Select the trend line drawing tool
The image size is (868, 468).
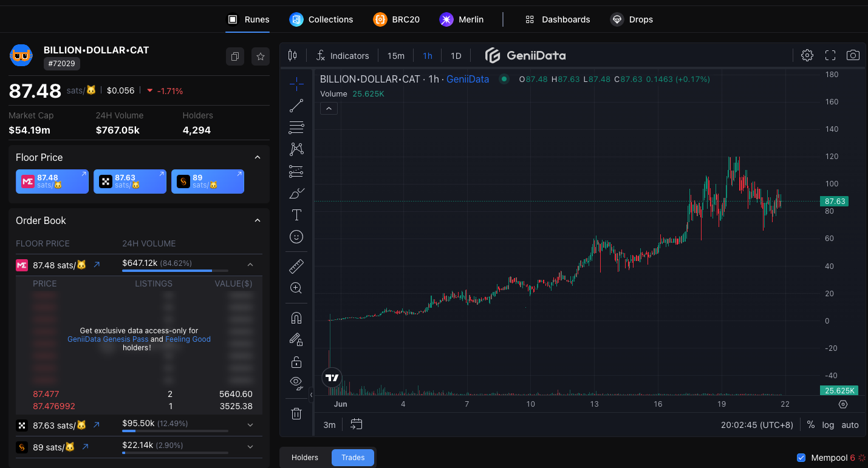[x=296, y=105]
